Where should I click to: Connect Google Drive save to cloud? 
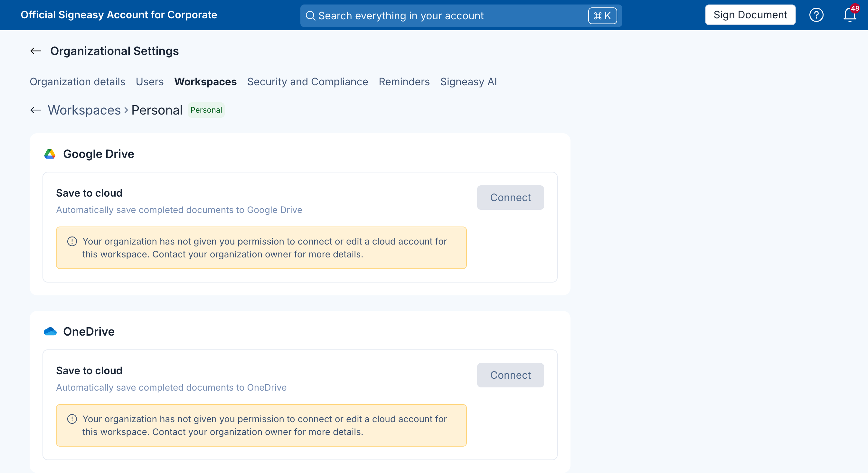510,198
